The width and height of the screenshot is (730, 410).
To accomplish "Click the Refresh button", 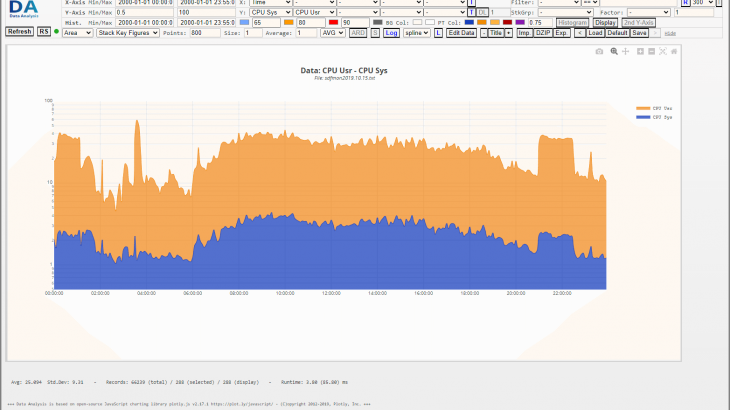I will tap(19, 32).
